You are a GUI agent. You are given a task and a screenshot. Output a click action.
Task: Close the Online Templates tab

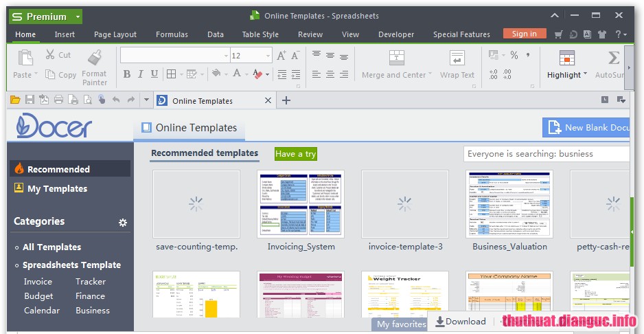coord(268,100)
